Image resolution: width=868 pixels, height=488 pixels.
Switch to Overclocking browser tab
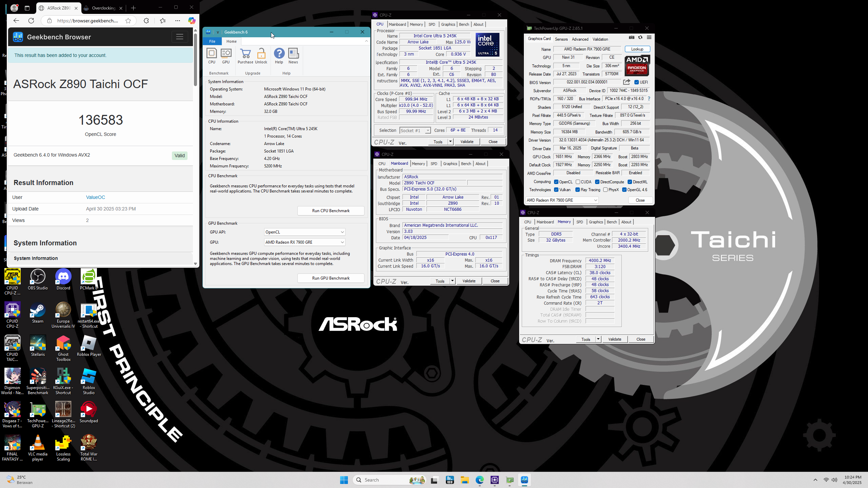(103, 8)
